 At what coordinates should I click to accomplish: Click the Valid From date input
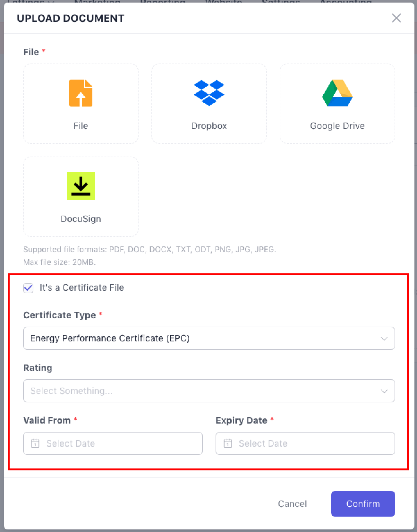coord(119,443)
